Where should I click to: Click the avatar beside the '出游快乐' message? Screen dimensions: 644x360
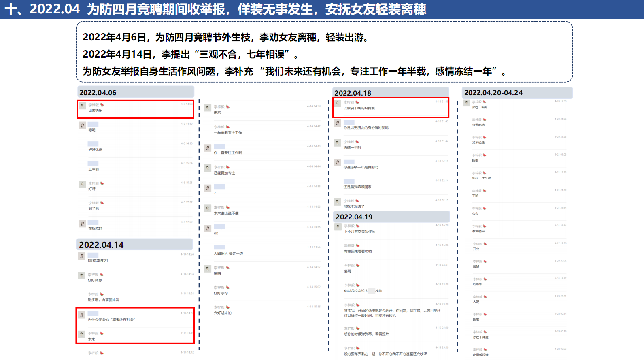pos(82,106)
